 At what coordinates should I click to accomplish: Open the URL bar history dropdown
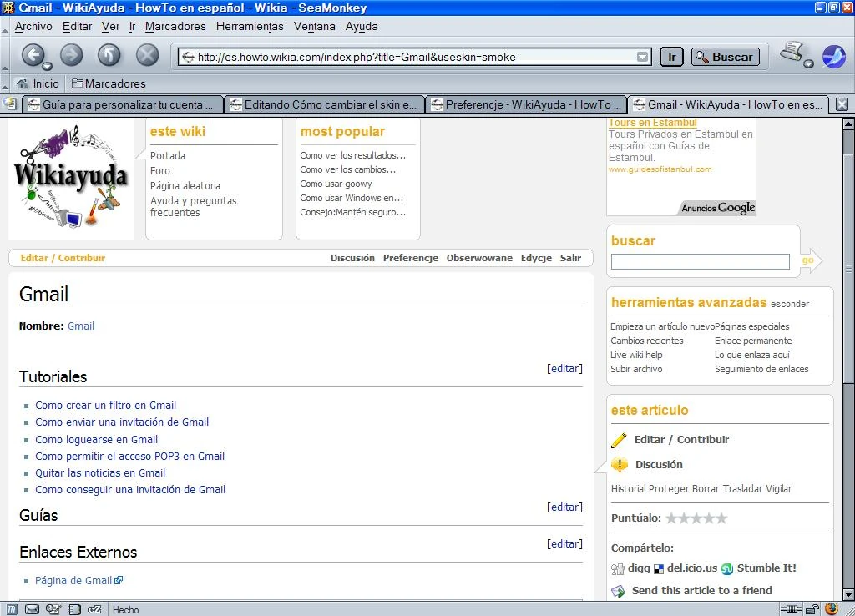pyautogui.click(x=642, y=57)
